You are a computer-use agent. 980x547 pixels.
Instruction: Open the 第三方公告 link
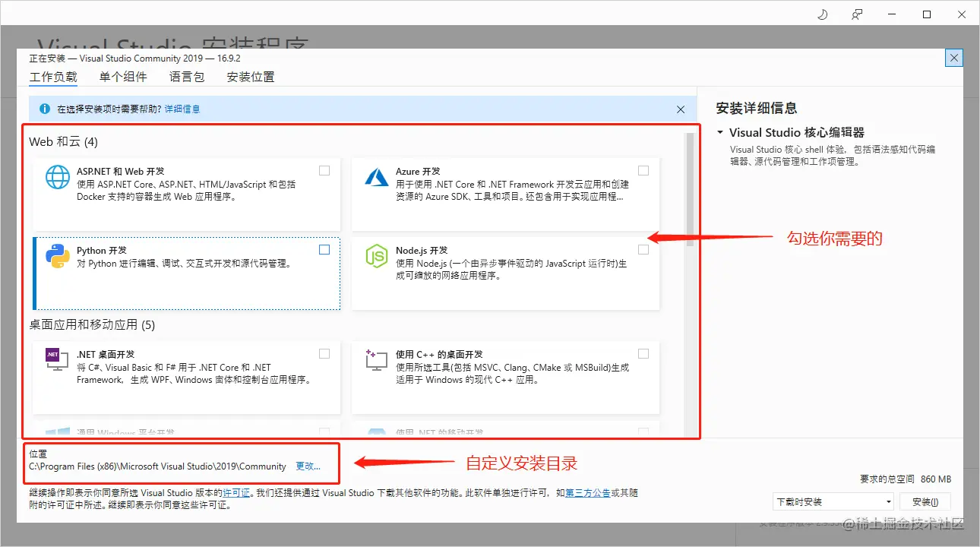[x=587, y=493]
